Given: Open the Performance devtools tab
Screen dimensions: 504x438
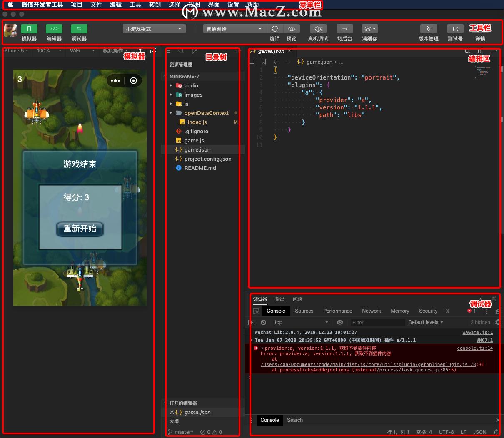Looking at the screenshot, I should click(x=338, y=311).
